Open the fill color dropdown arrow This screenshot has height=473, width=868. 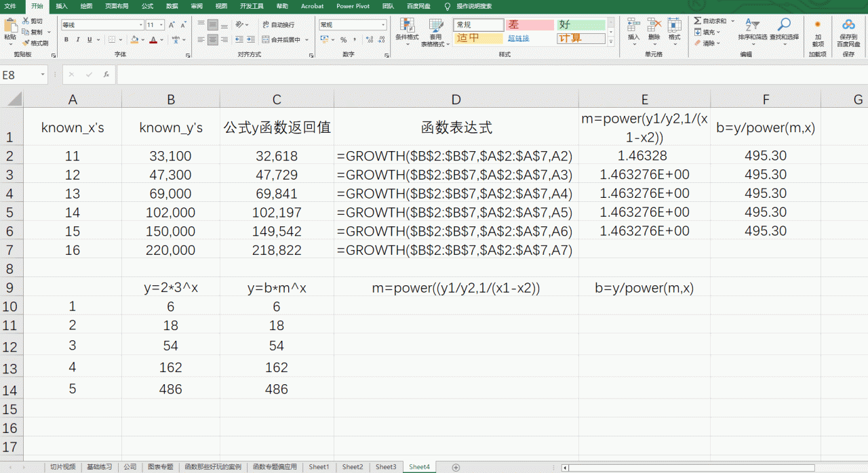(x=142, y=40)
